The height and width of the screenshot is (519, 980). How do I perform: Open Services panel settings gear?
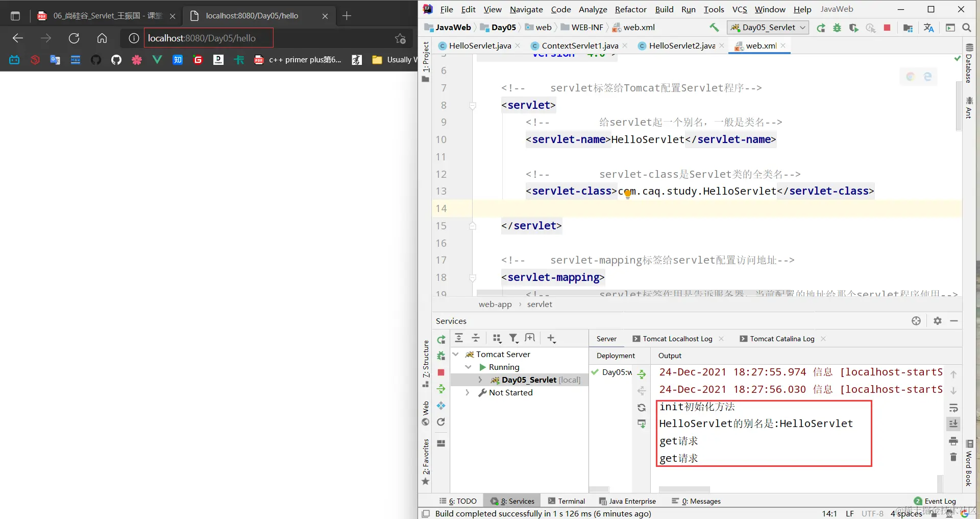938,321
